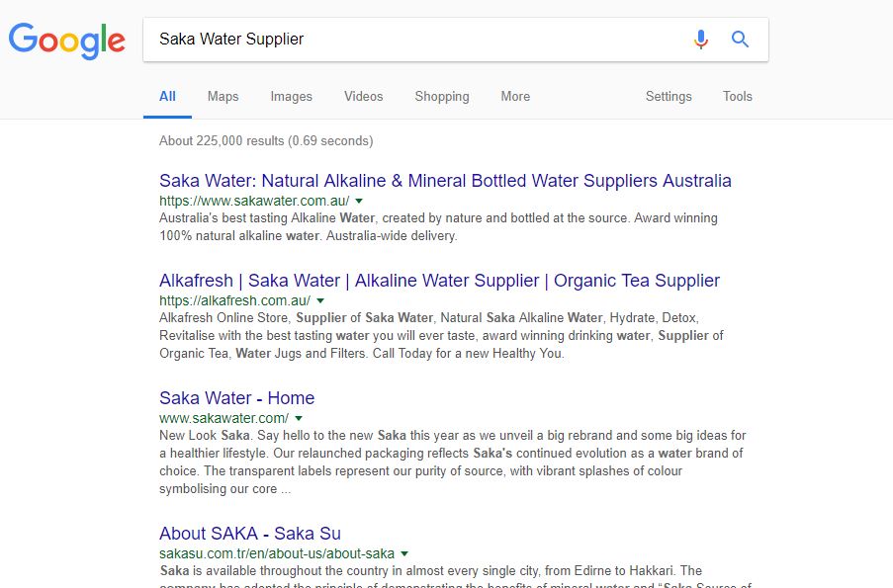This screenshot has height=588, width=893.
Task: Open the More search categories menu
Action: tap(515, 96)
